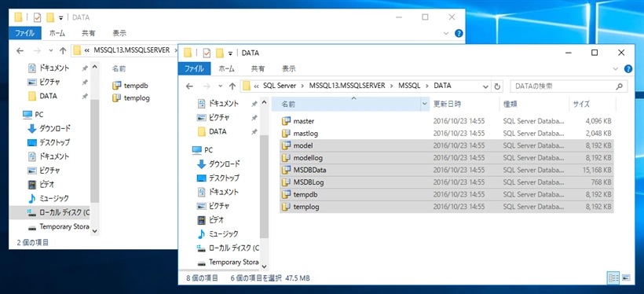Go up one level in back window
This screenshot has width=644, height=294.
click(63, 51)
